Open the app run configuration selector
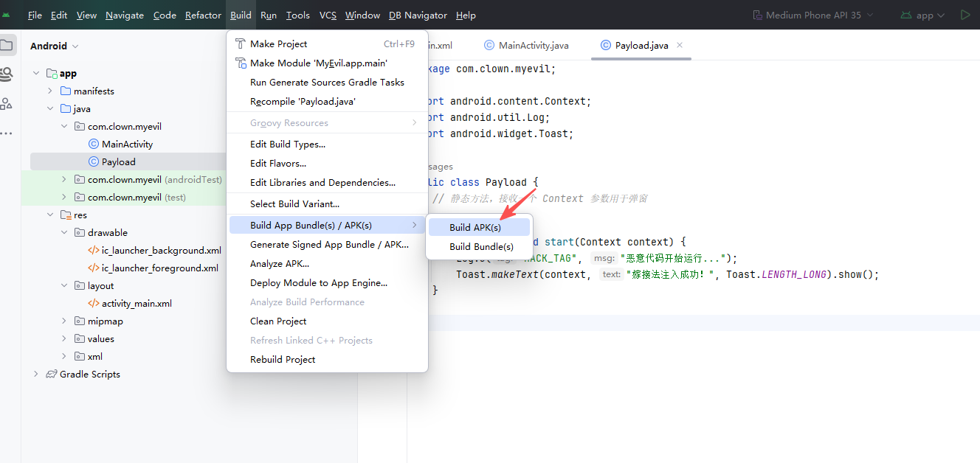Viewport: 980px width, 463px height. point(925,15)
